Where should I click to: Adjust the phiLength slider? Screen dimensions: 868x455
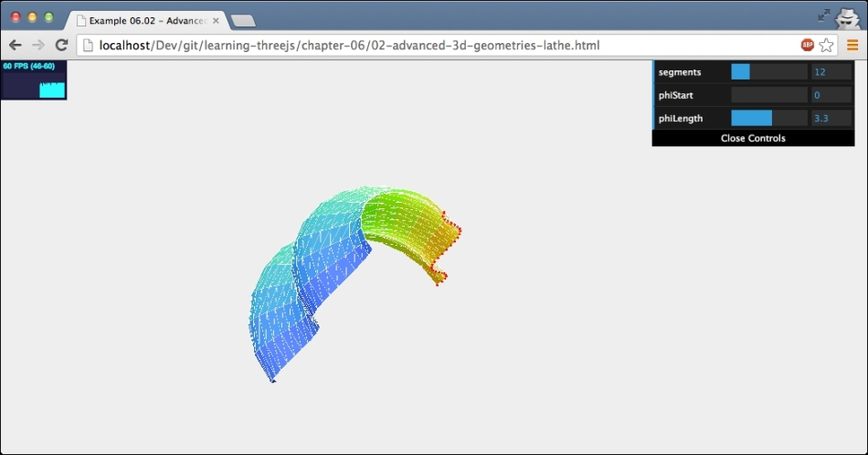coord(769,118)
